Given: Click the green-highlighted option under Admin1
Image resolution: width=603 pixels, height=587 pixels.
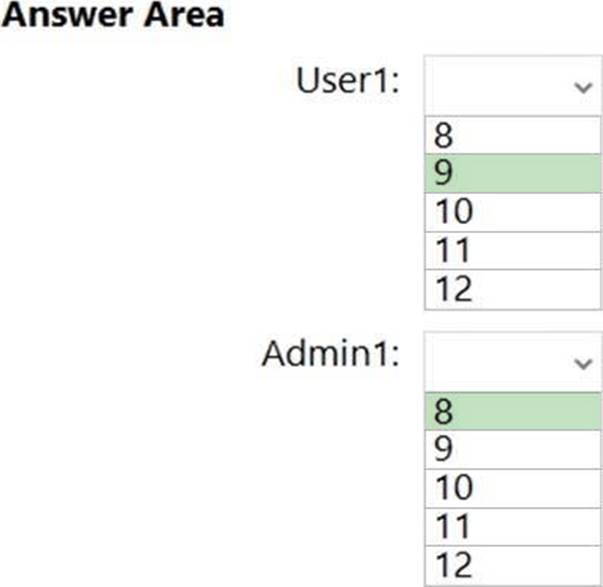Looking at the screenshot, I should [x=512, y=411].
